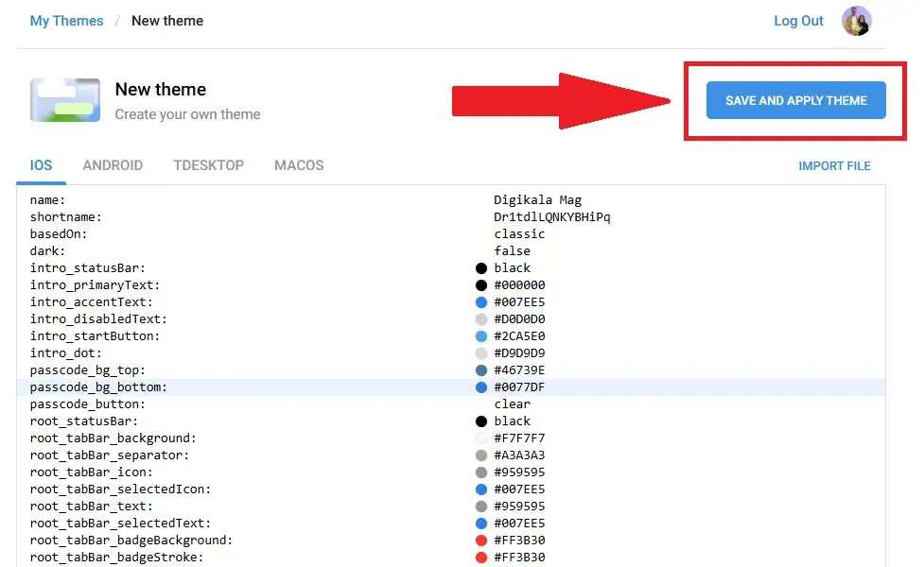Open the My Themes breadcrumb link

click(x=66, y=21)
